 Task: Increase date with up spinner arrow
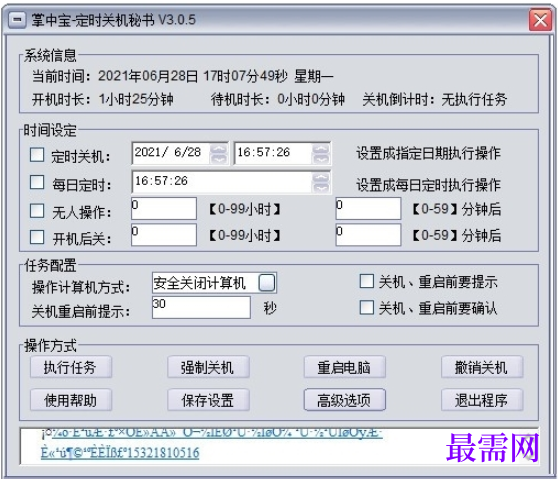click(x=218, y=148)
